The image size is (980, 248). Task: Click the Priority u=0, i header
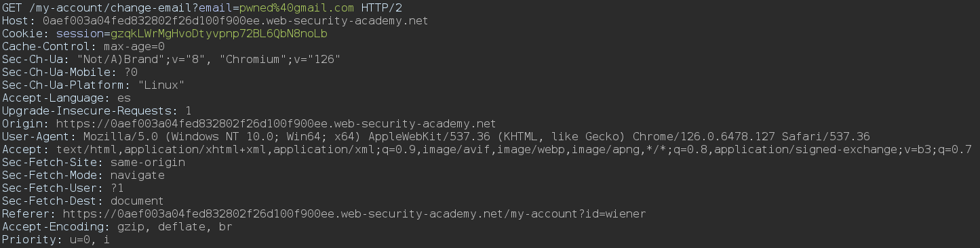pyautogui.click(x=56, y=240)
